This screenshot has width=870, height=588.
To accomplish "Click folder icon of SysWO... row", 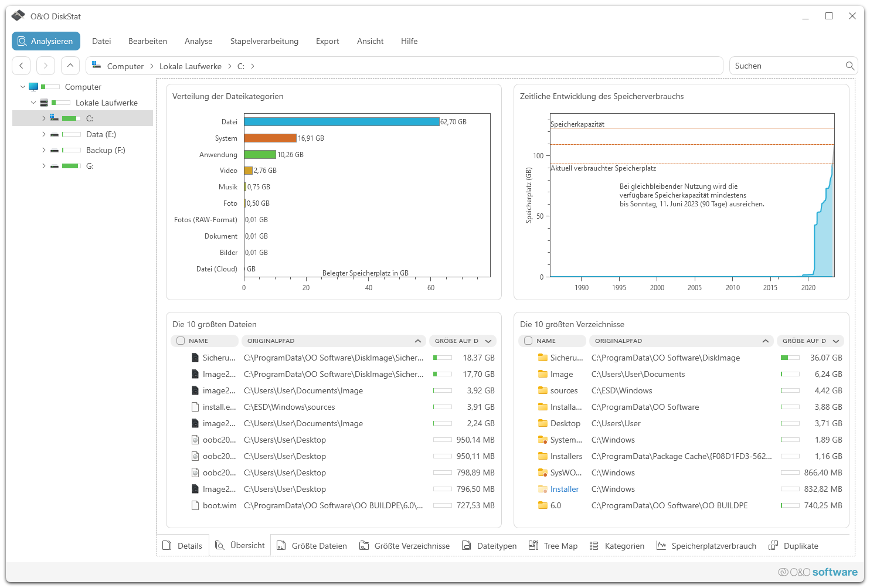I will pos(543,473).
